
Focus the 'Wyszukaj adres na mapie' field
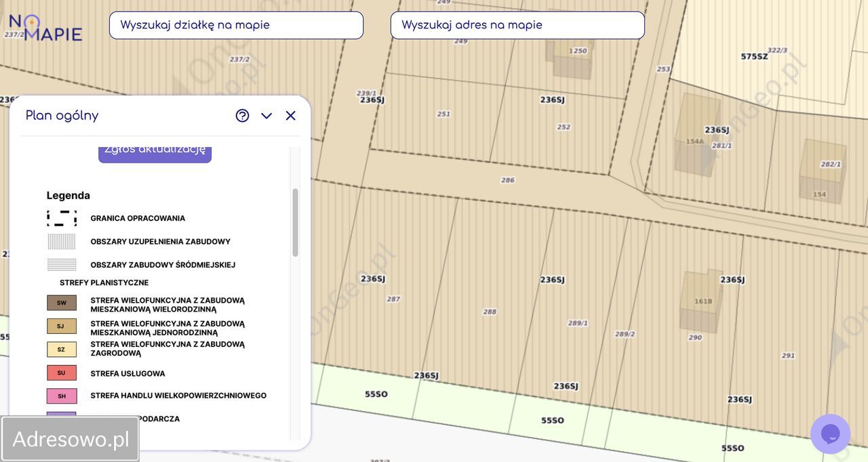pyautogui.click(x=517, y=25)
